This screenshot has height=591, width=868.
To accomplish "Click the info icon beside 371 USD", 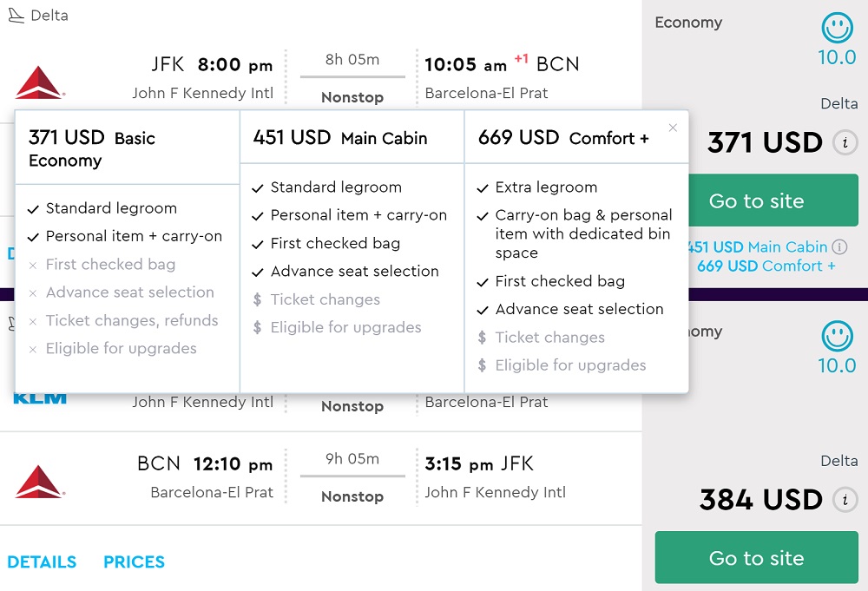I will [x=845, y=142].
